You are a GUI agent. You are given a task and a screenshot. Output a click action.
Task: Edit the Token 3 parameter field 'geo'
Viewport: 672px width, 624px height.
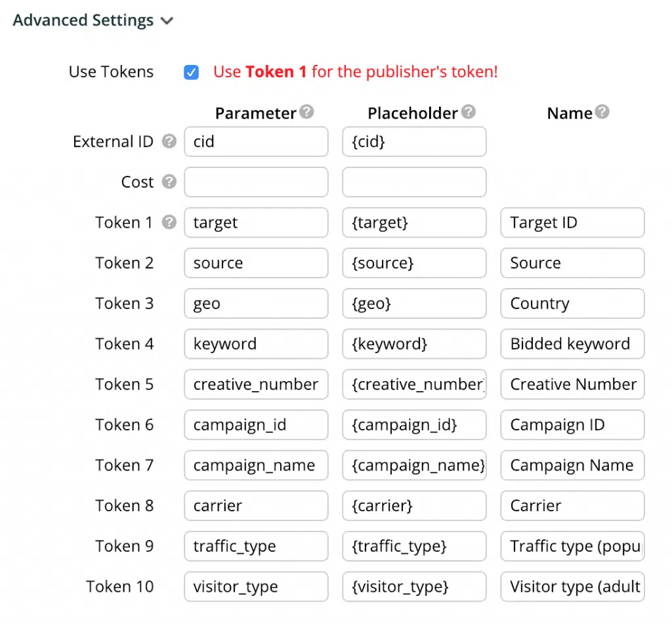coord(256,304)
